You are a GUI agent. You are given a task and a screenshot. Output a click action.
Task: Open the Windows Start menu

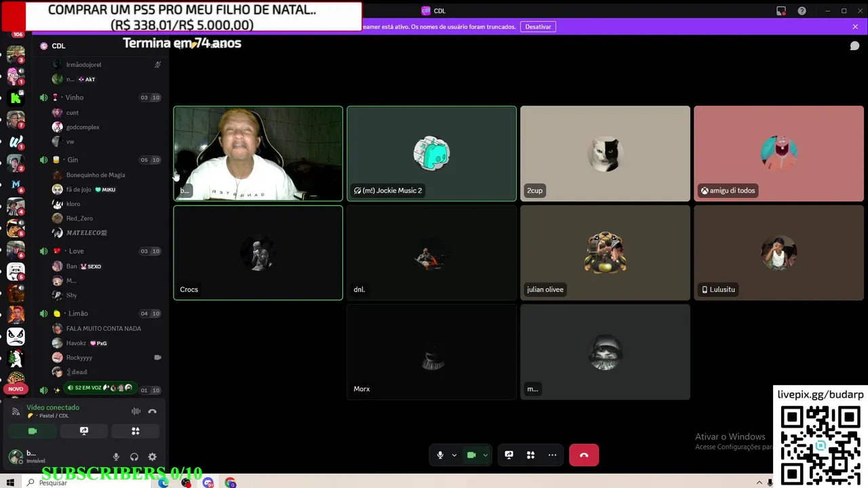point(10,483)
